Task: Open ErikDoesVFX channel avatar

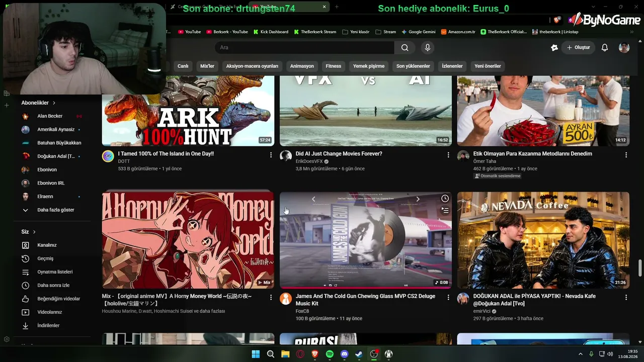Action: [x=286, y=156]
